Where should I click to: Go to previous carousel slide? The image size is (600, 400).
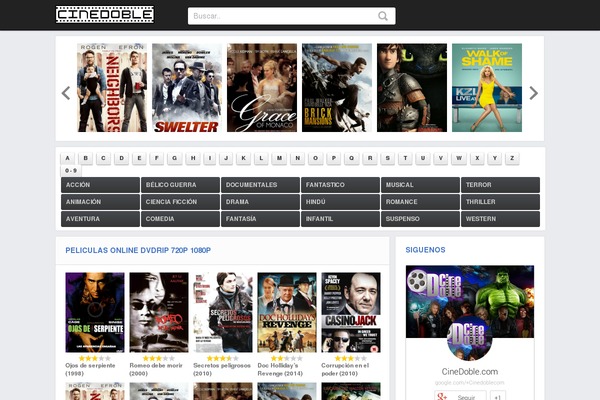point(66,93)
